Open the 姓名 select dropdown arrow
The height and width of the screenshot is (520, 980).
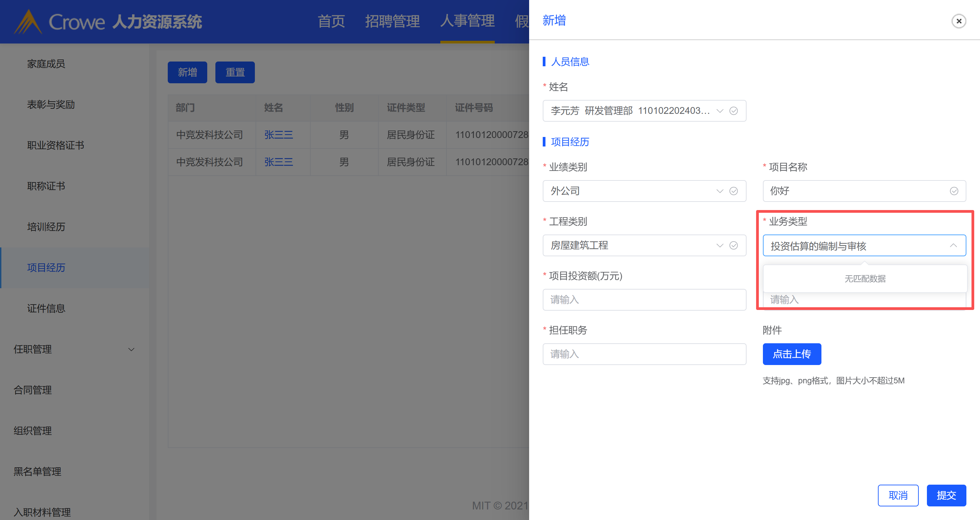719,110
